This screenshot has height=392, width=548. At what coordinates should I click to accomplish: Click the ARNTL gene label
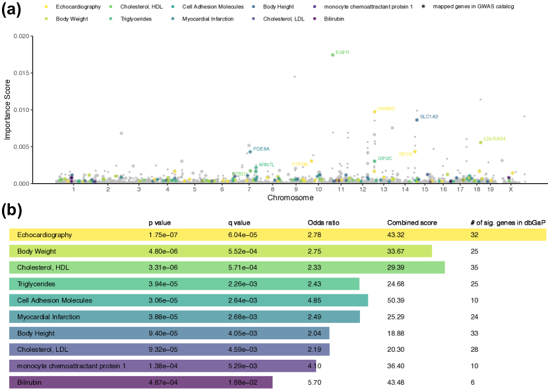pyautogui.click(x=266, y=165)
